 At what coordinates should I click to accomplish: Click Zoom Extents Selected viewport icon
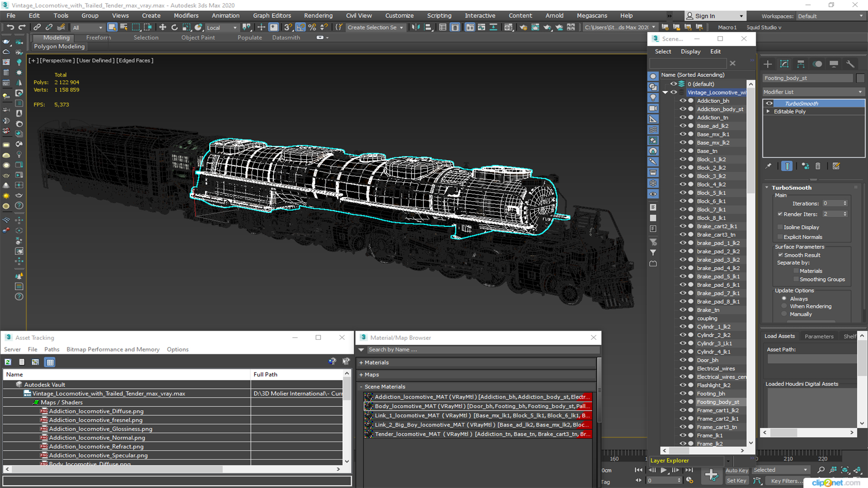[845, 470]
